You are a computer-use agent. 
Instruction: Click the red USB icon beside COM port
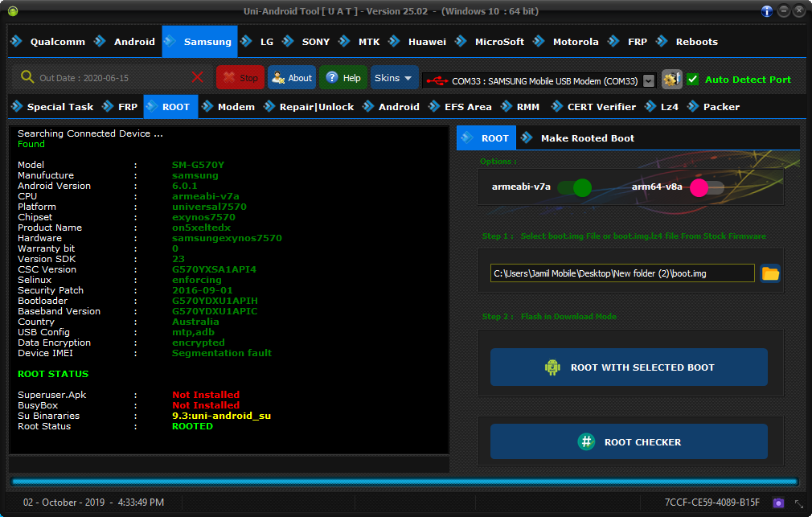(x=437, y=80)
